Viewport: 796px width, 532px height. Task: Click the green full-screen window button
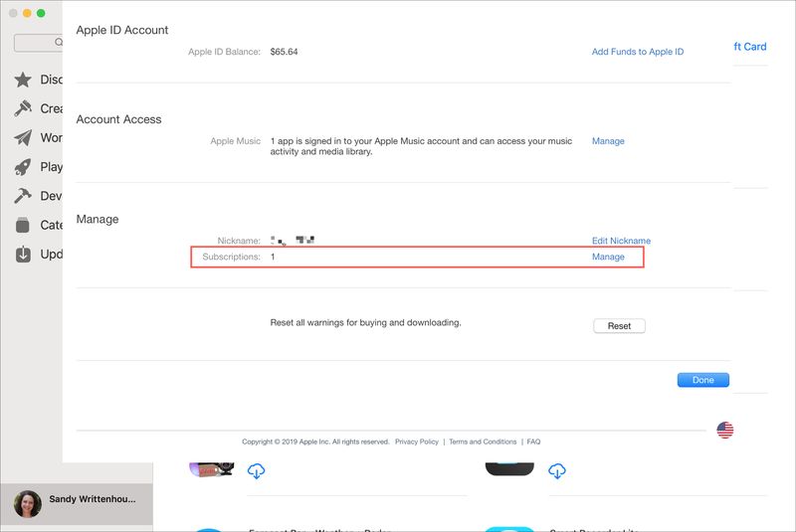coord(41,13)
